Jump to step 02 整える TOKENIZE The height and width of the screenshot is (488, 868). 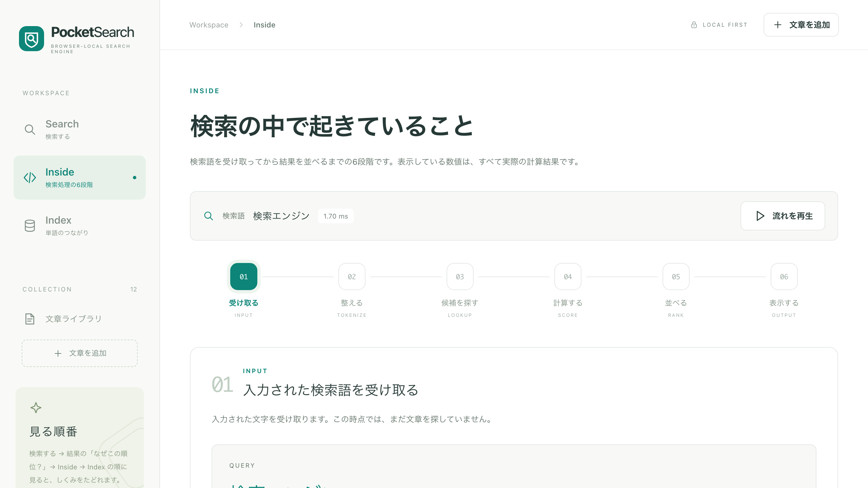[352, 290]
